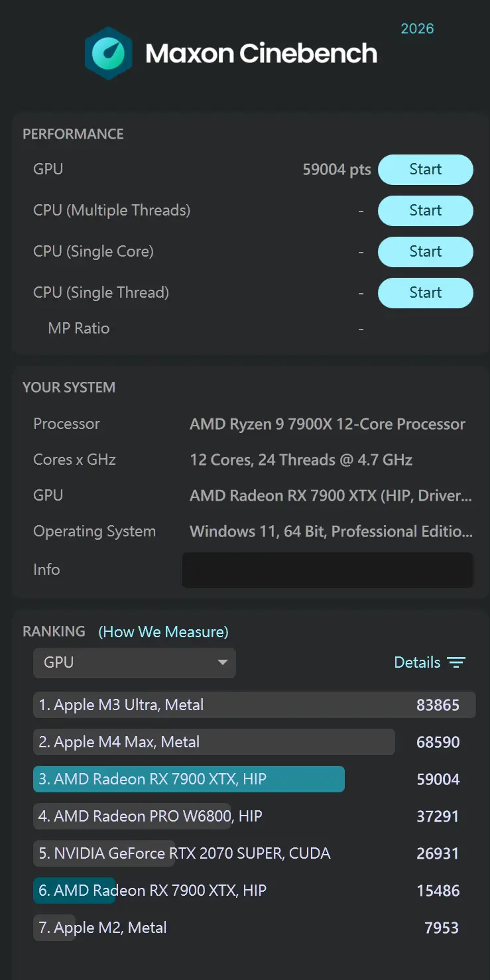The height and width of the screenshot is (980, 490).
Task: Click the Info text field
Action: [x=327, y=570]
